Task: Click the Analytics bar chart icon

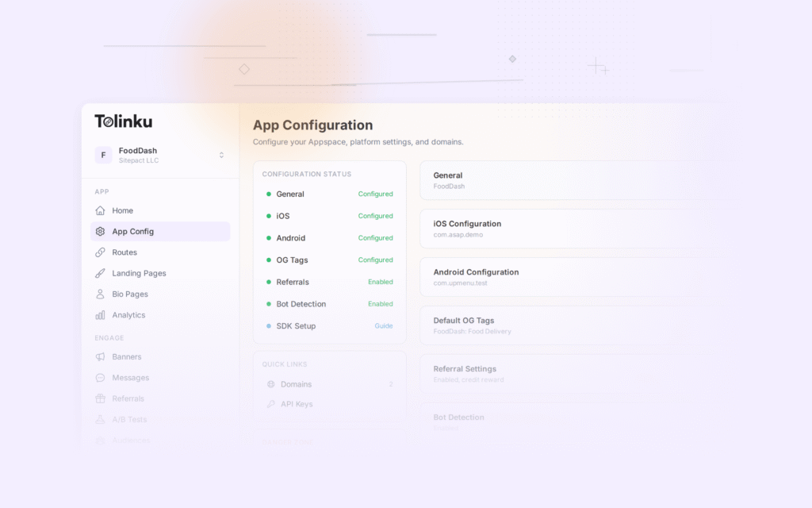Action: pyautogui.click(x=100, y=314)
